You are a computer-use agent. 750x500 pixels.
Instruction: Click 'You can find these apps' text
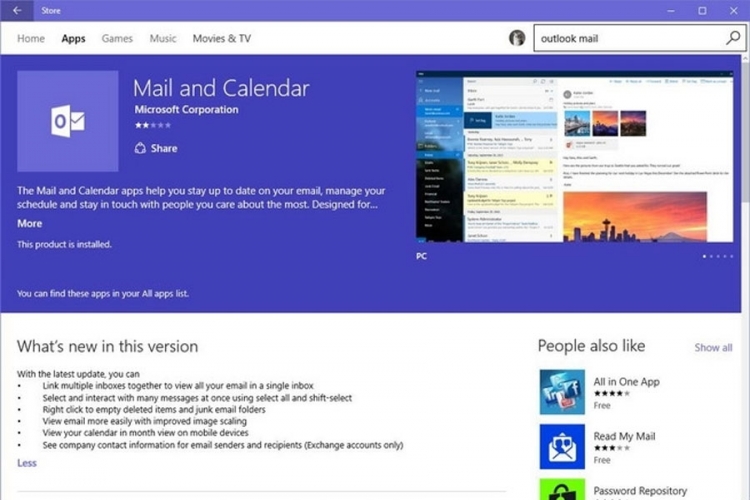point(103,293)
